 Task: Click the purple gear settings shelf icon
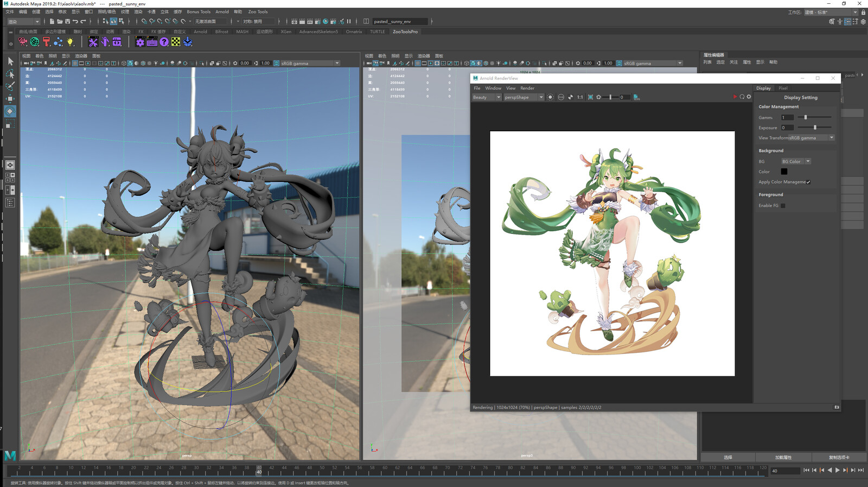[x=140, y=42]
